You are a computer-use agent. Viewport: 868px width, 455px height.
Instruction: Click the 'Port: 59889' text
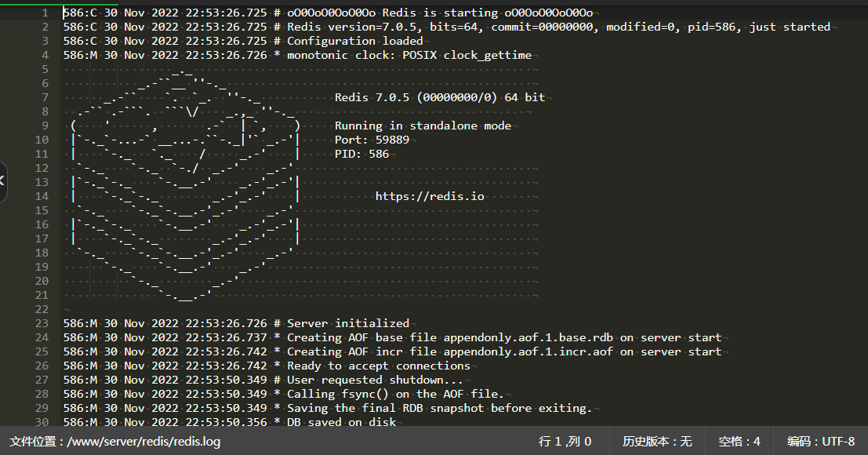tap(372, 140)
